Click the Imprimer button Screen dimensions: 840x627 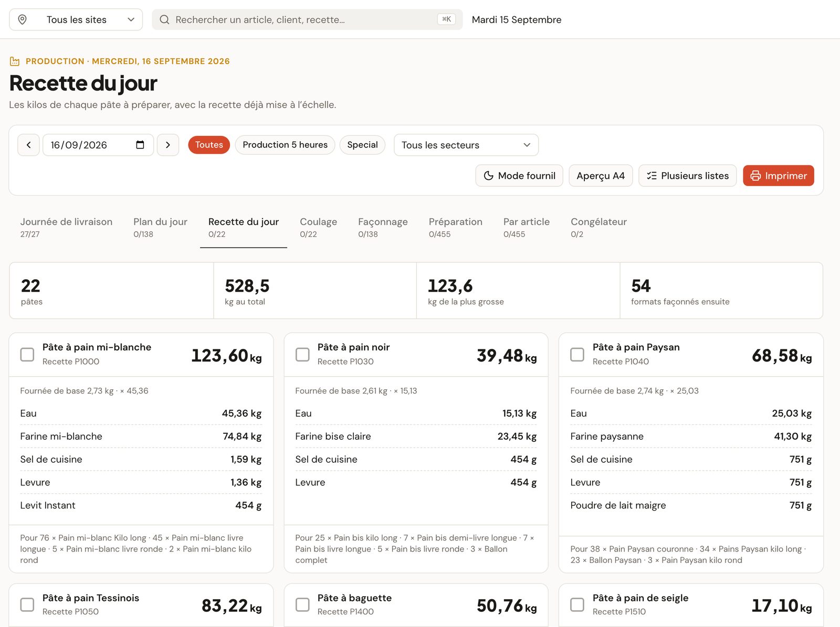pyautogui.click(x=778, y=176)
